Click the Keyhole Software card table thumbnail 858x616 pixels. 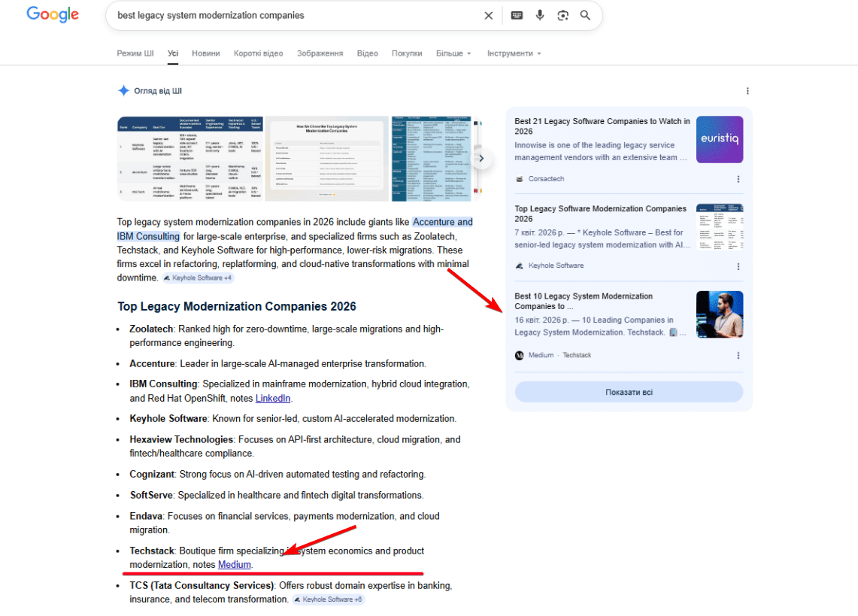(720, 226)
